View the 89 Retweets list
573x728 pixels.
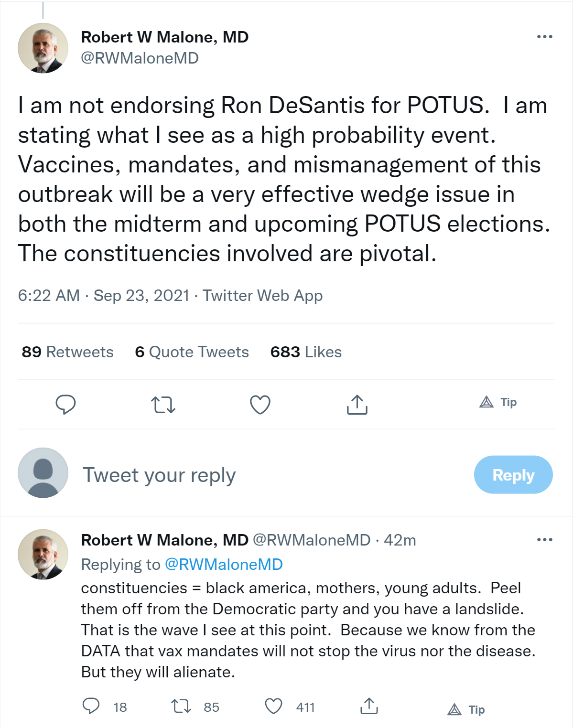coord(67,352)
